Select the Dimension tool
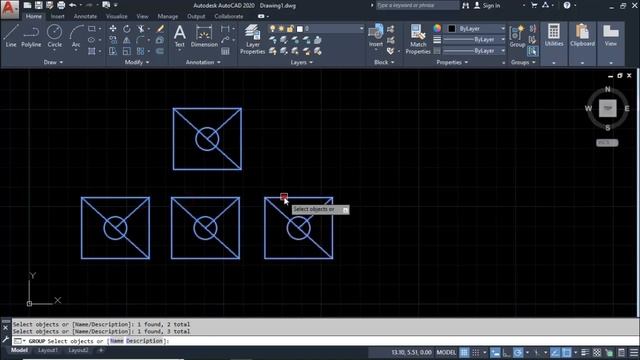 204,36
